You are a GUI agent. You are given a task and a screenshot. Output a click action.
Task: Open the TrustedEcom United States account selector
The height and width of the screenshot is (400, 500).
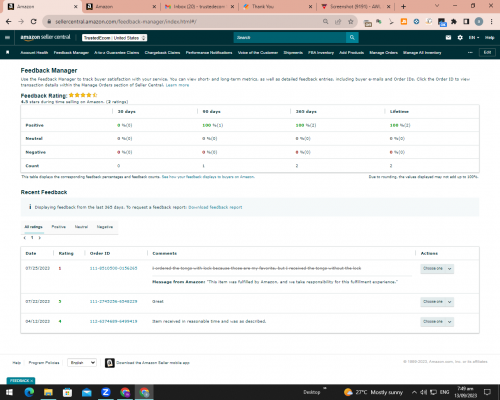click(114, 38)
